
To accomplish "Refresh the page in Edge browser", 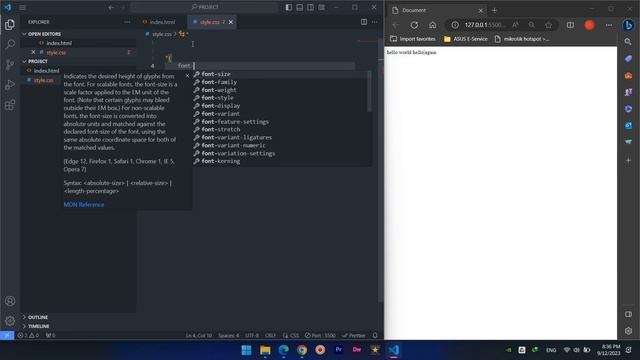I will (414, 25).
